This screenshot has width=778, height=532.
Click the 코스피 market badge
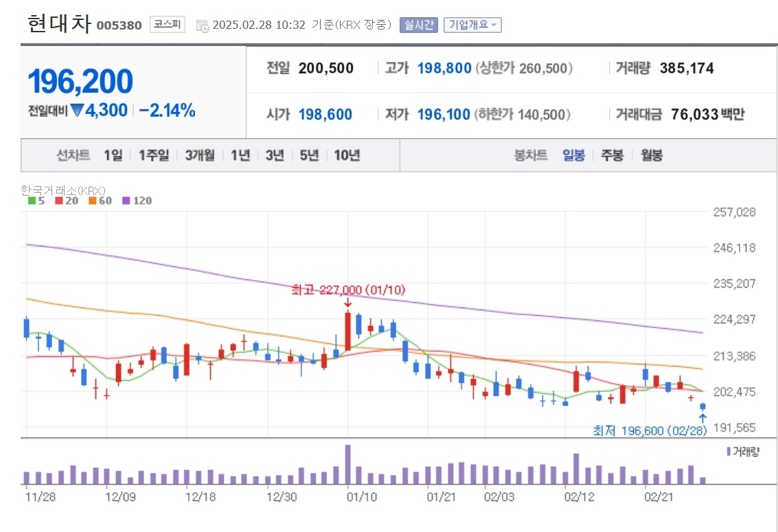tap(168, 24)
